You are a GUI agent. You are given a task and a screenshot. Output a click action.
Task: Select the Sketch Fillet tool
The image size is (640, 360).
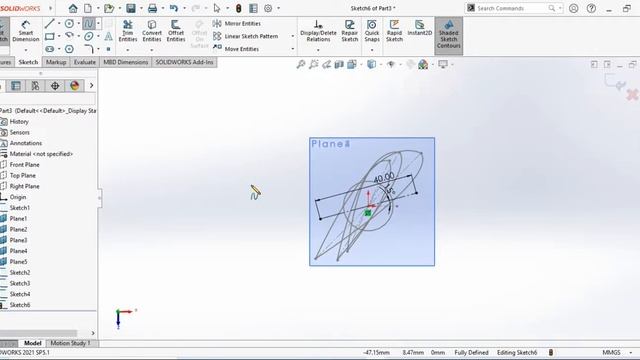click(x=89, y=49)
